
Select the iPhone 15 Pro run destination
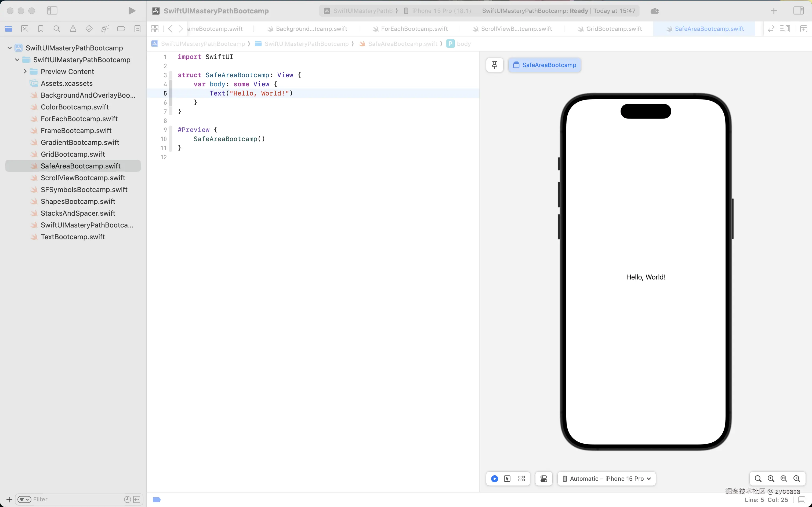point(441,11)
